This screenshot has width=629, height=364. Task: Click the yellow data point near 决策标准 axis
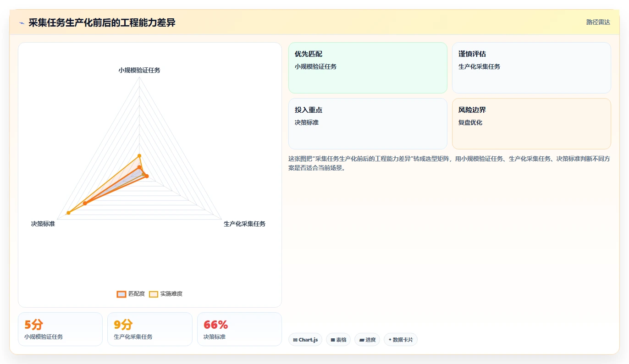(69, 213)
